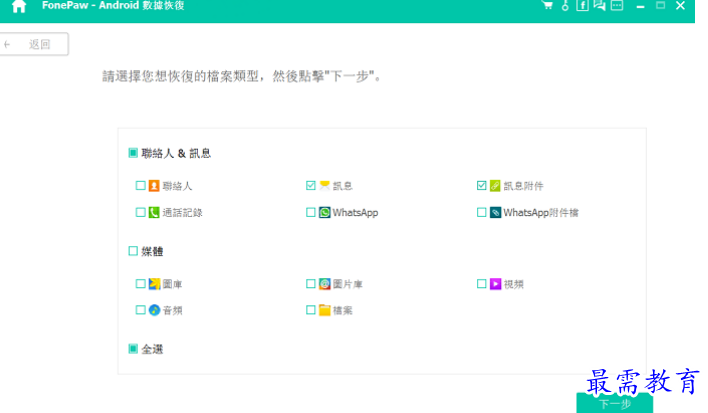The width and height of the screenshot is (708, 413).
Task: Click the Picture Library (圖片庫) icon
Action: coord(325,283)
